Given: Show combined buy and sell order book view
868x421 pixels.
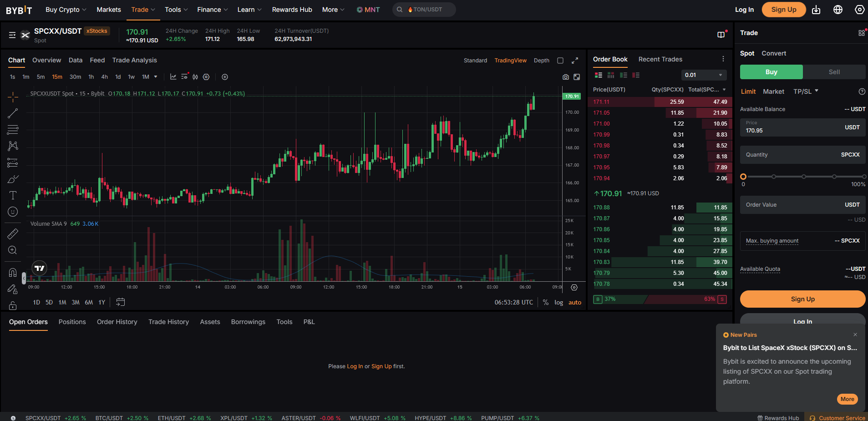Looking at the screenshot, I should point(599,75).
